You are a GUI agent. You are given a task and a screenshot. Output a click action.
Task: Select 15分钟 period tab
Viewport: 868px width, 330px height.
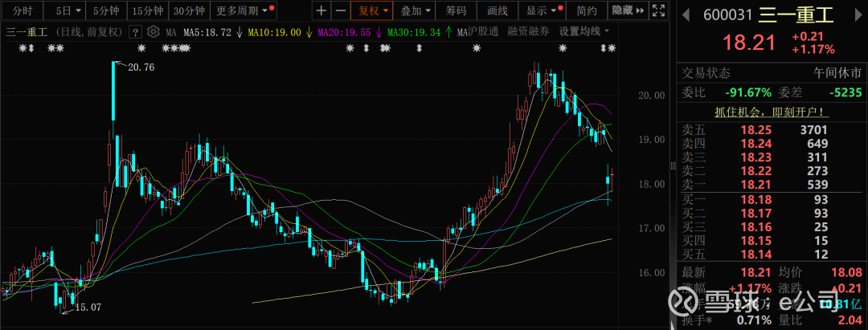148,10
